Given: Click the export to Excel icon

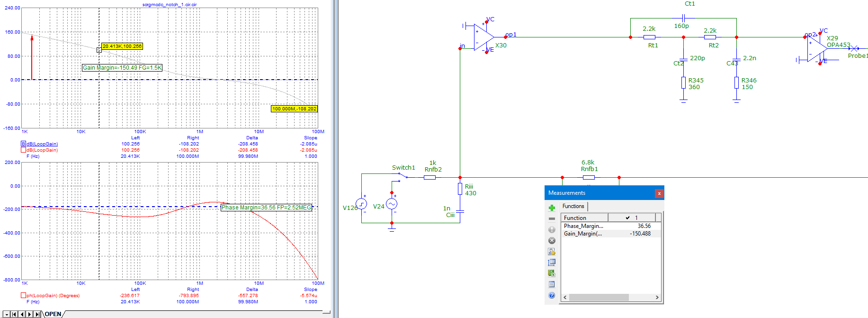Looking at the screenshot, I should tap(552, 273).
